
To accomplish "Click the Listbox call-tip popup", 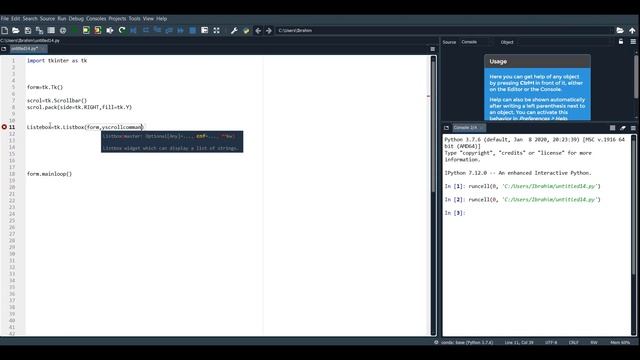I will (x=172, y=142).
